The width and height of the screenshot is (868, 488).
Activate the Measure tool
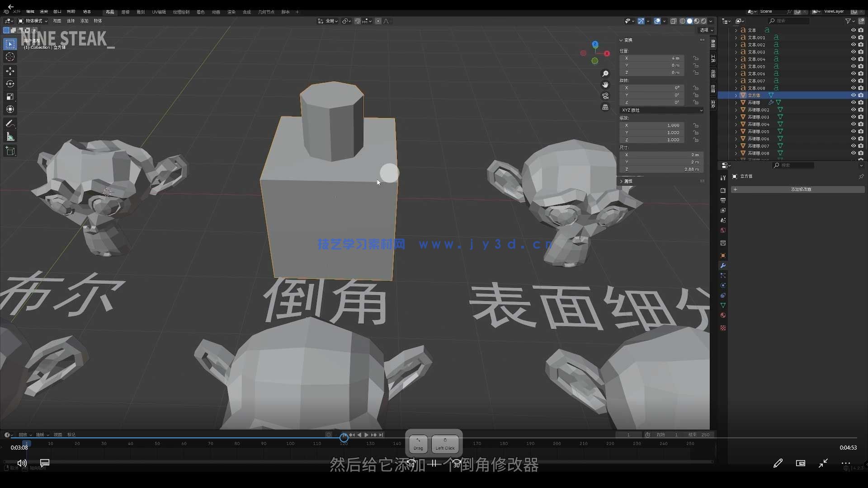pos(10,136)
